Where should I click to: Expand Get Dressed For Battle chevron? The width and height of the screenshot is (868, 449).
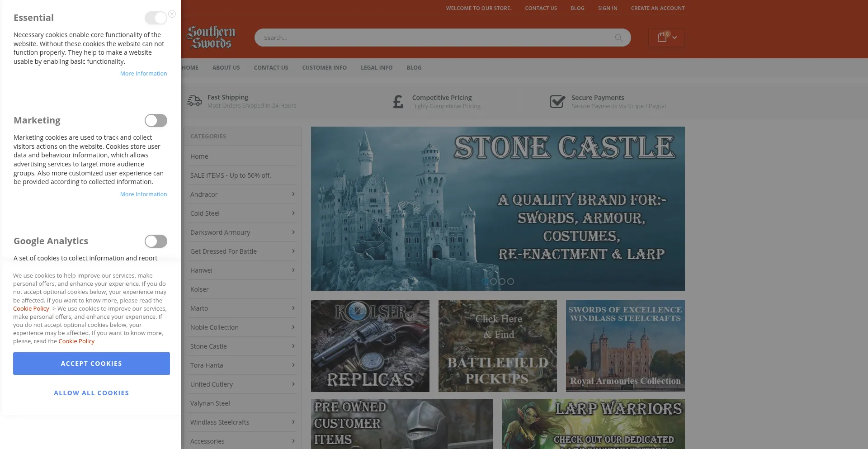(293, 251)
